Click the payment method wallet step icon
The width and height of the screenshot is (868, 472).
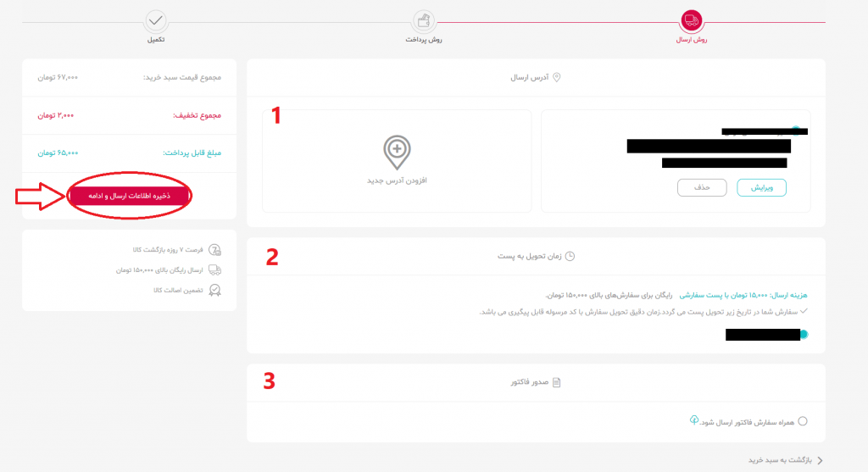(424, 21)
